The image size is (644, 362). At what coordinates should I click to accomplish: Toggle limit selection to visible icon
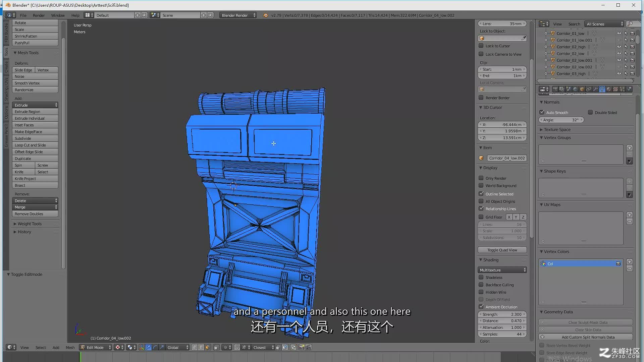tap(216, 348)
